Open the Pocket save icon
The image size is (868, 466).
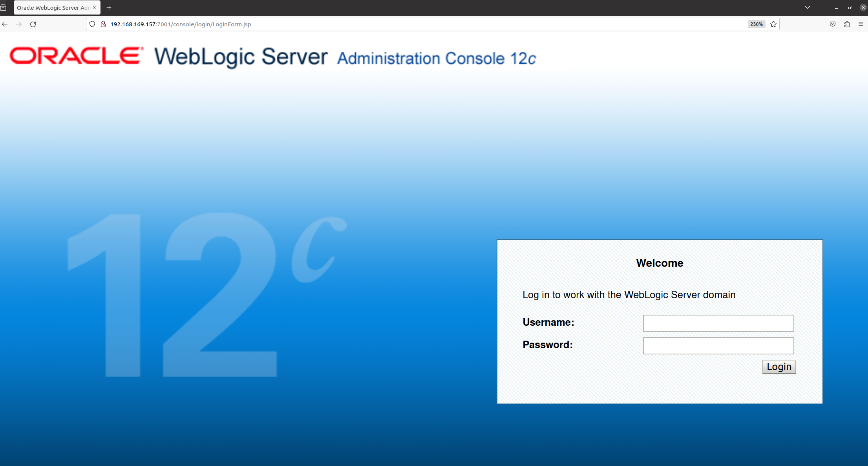[x=833, y=24]
